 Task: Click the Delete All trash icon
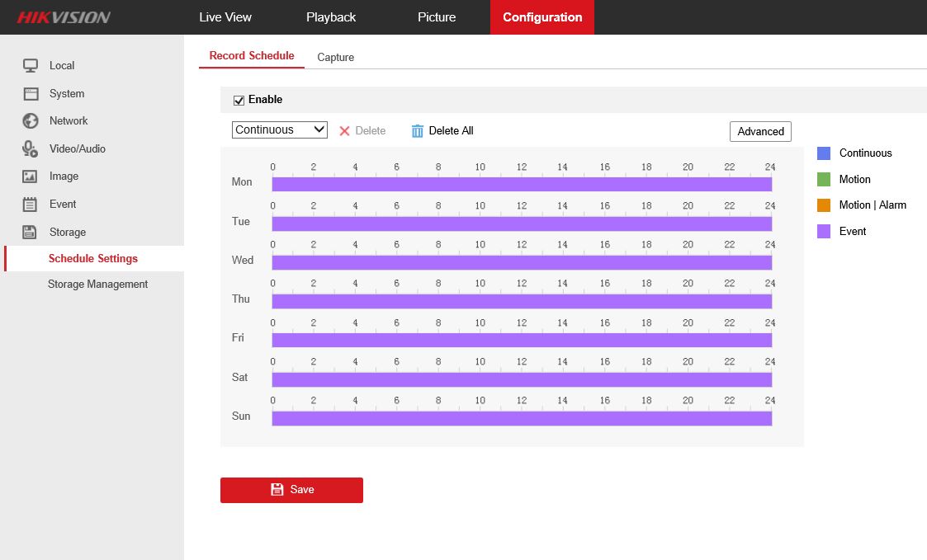[x=418, y=131]
